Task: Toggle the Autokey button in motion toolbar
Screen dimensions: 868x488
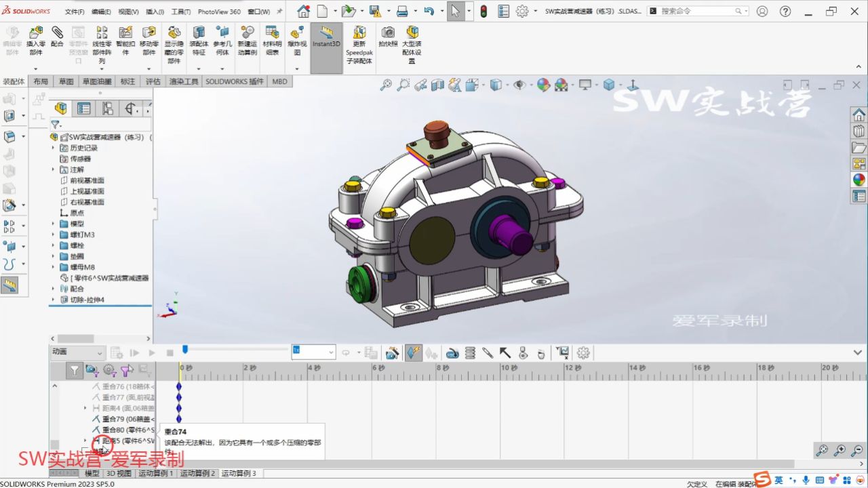Action: [414, 352]
